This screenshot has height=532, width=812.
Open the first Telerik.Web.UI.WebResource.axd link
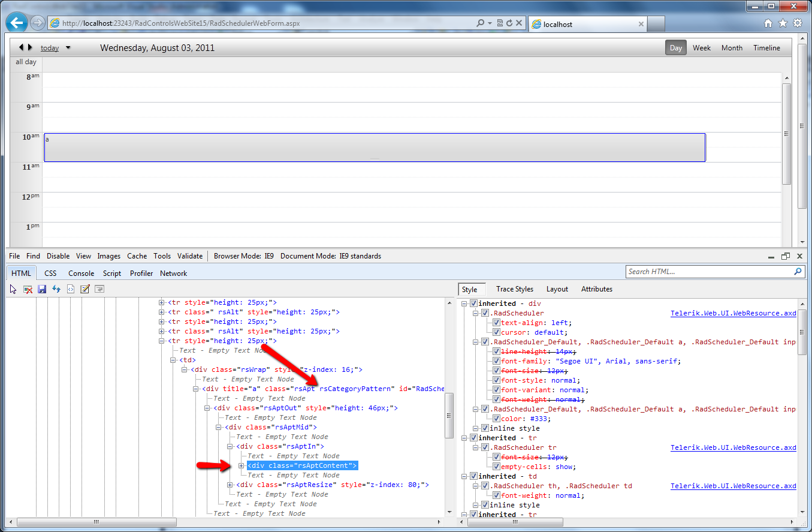[x=733, y=313]
